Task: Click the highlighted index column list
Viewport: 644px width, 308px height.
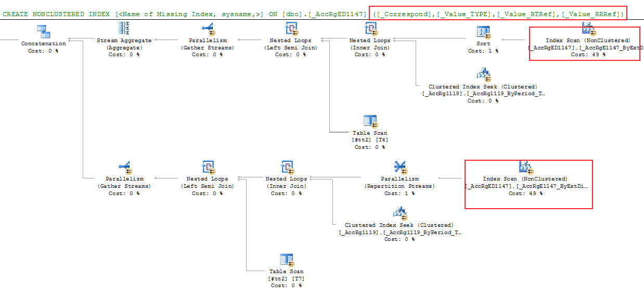Action: (x=498, y=14)
